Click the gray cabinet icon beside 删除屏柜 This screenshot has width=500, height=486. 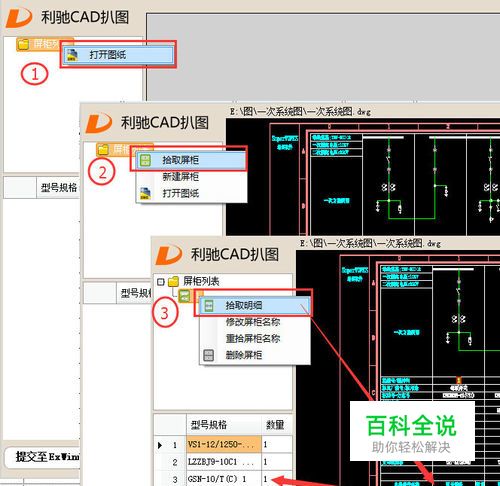[x=209, y=355]
